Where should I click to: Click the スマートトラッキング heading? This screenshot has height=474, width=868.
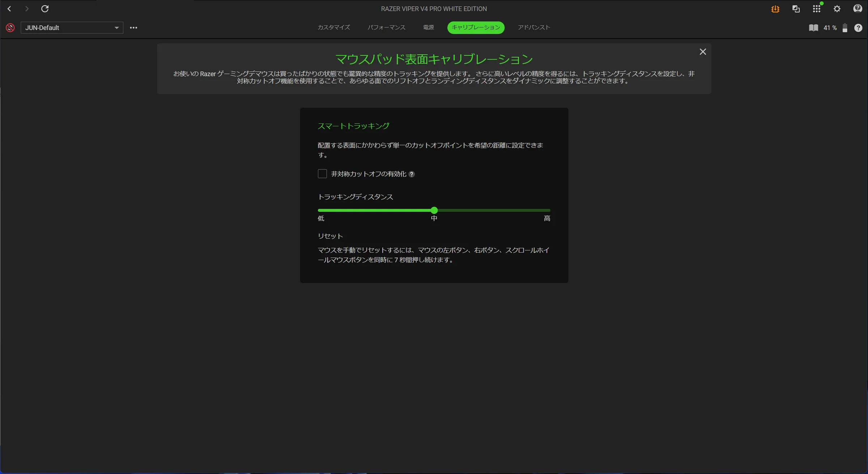[353, 126]
